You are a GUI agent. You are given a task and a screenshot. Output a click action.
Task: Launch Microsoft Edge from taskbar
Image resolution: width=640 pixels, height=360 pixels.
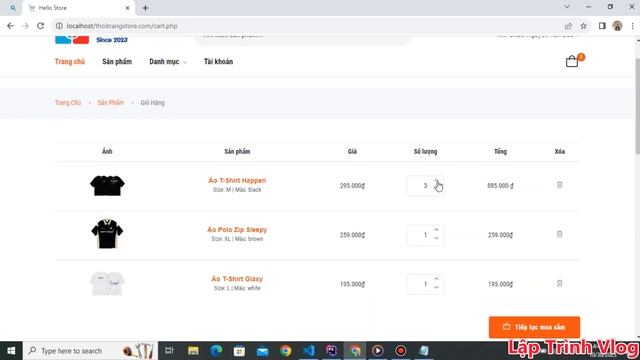coord(216,351)
